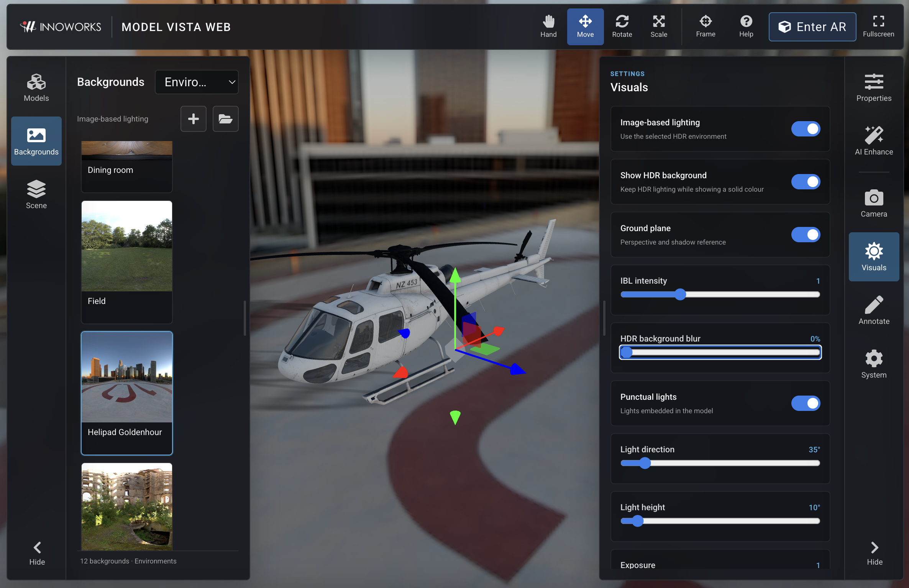909x588 pixels.
Task: Click the Innoworks logo
Action: coord(61,27)
